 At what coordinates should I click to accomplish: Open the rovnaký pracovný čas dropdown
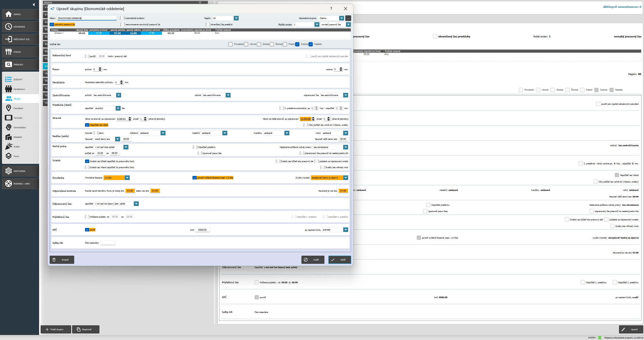[348, 24]
